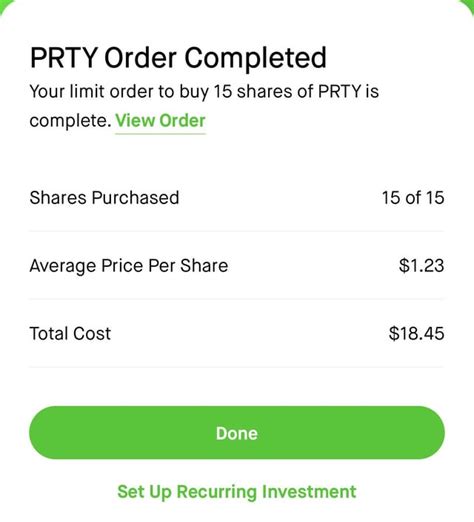Click the limit order confirmation sentence
Image resolution: width=474 pixels, height=522 pixels.
click(x=204, y=106)
